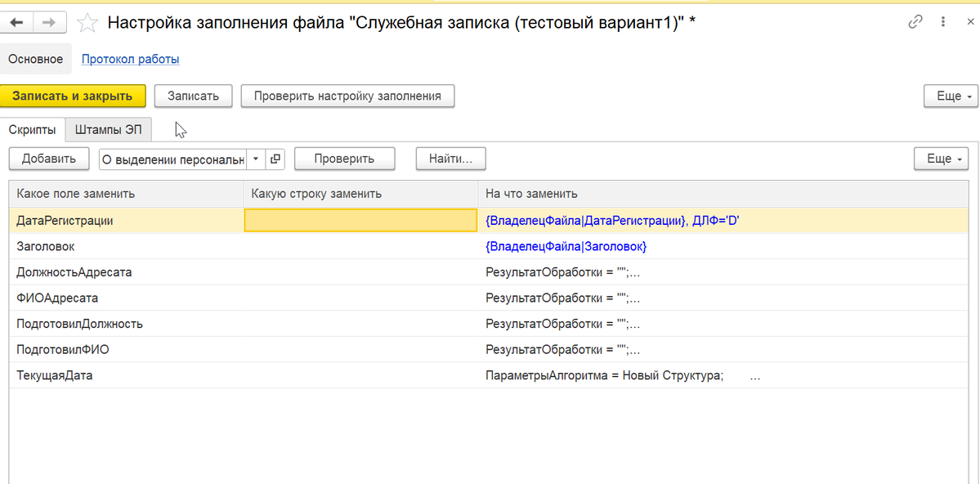Click РезультатОбработки value in ПодготовилФИО row

pyautogui.click(x=562, y=350)
